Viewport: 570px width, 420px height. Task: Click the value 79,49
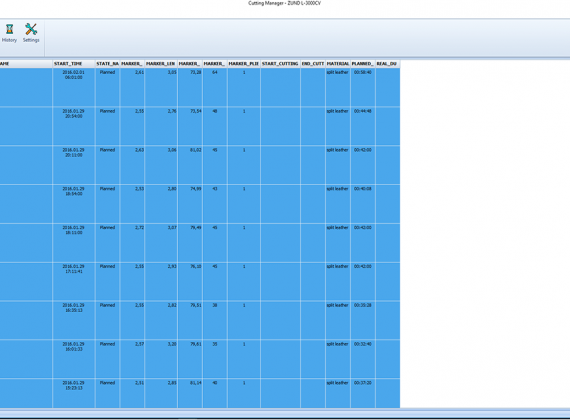tap(196, 228)
